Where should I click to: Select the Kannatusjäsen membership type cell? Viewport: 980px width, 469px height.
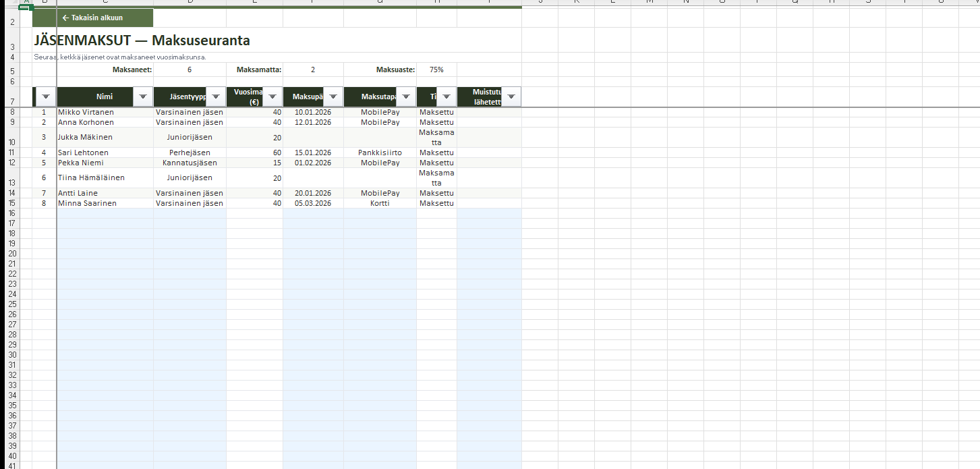pyautogui.click(x=190, y=163)
